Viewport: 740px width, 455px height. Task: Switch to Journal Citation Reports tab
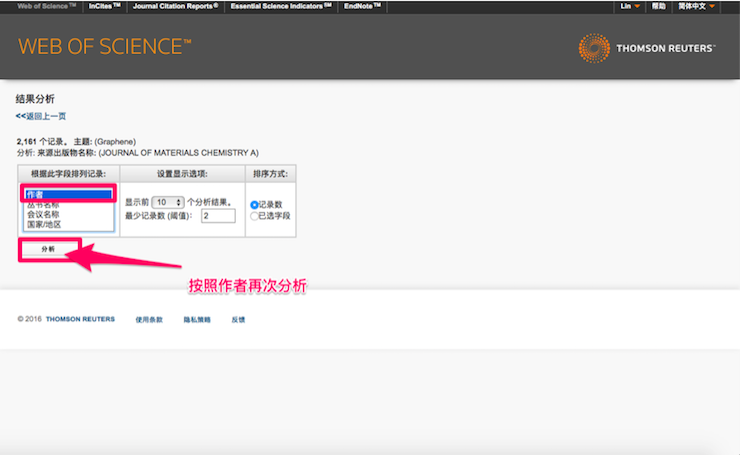tap(175, 6)
